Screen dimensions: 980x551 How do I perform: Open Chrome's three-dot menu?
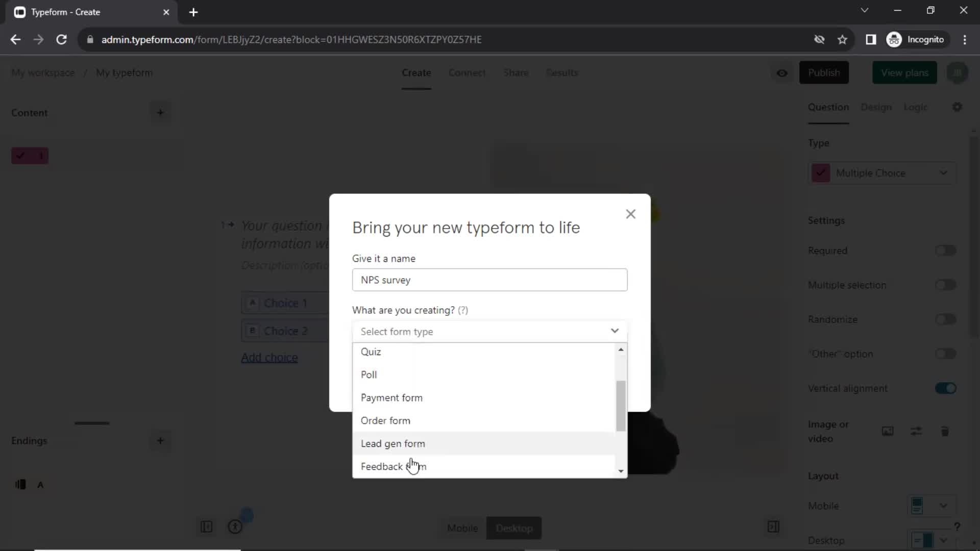tap(965, 39)
